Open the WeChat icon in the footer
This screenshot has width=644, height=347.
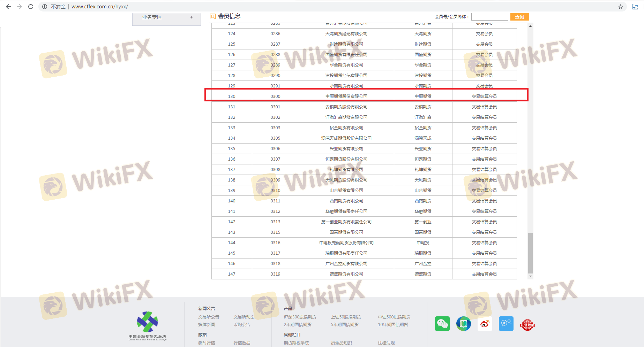(x=442, y=324)
